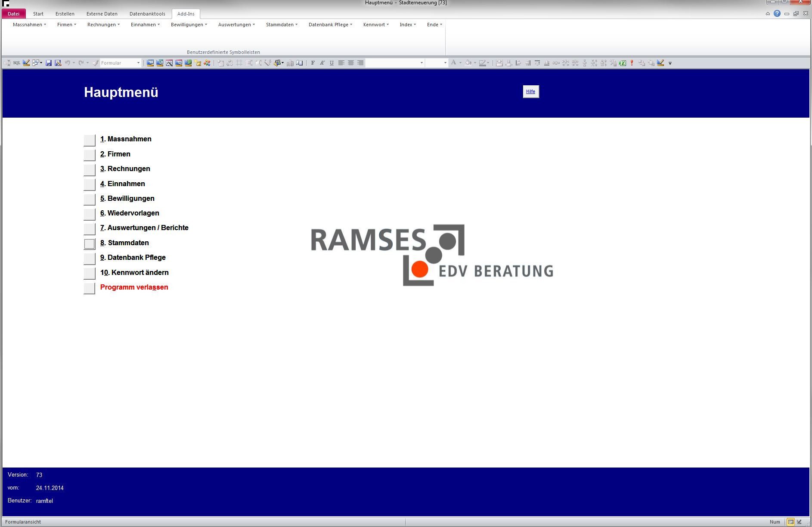Click the font color A swatch

[453, 63]
